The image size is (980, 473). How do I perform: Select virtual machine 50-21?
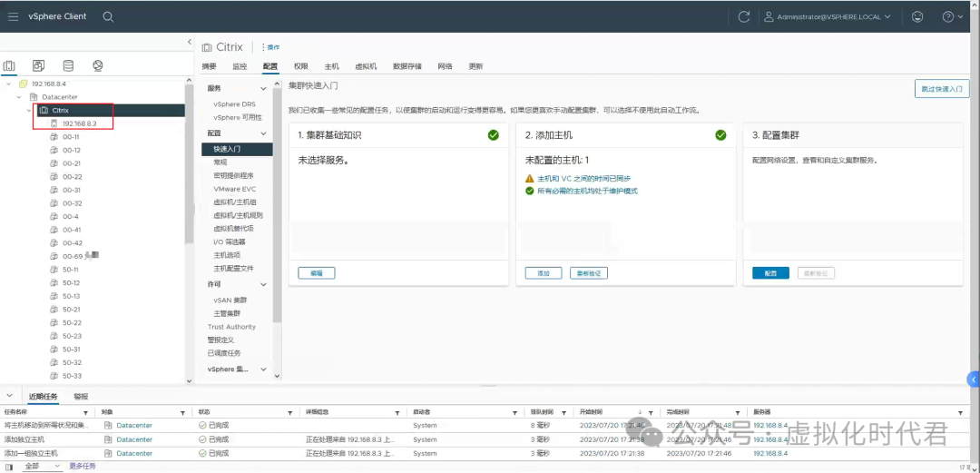72,310
